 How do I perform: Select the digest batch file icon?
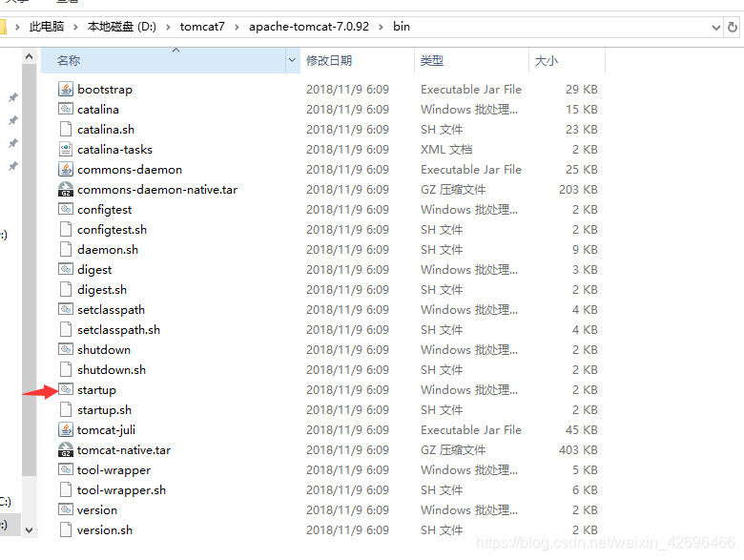click(66, 270)
